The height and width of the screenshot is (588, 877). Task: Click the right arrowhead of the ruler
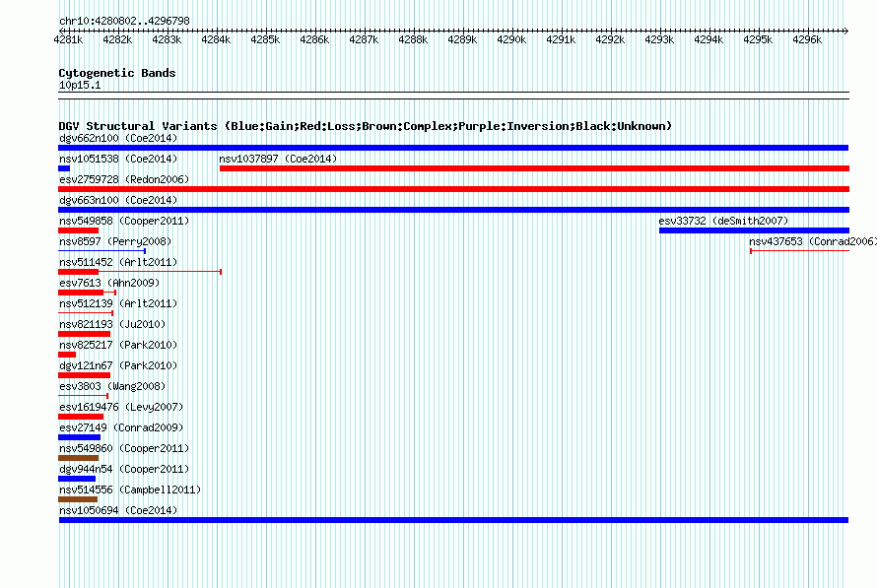click(x=846, y=31)
